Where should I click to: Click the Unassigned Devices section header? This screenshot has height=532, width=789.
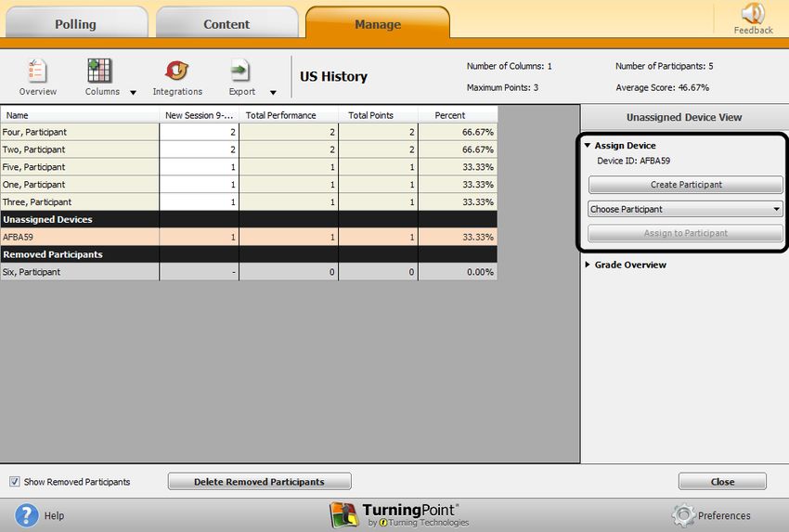tap(249, 219)
